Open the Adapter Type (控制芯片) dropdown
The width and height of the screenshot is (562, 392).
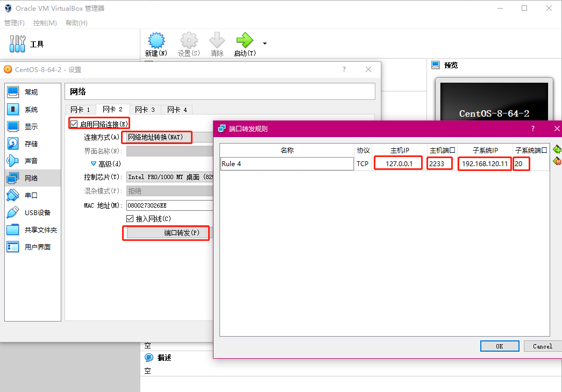pos(170,177)
